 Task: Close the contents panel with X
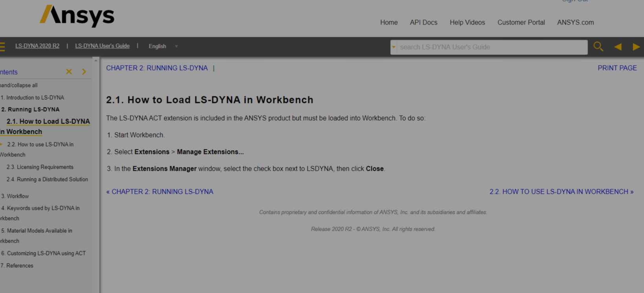69,71
